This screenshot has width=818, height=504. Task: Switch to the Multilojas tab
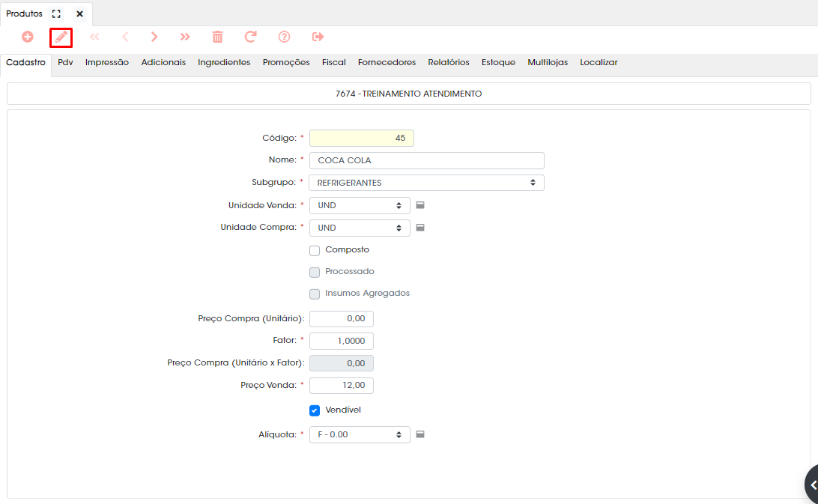point(548,63)
